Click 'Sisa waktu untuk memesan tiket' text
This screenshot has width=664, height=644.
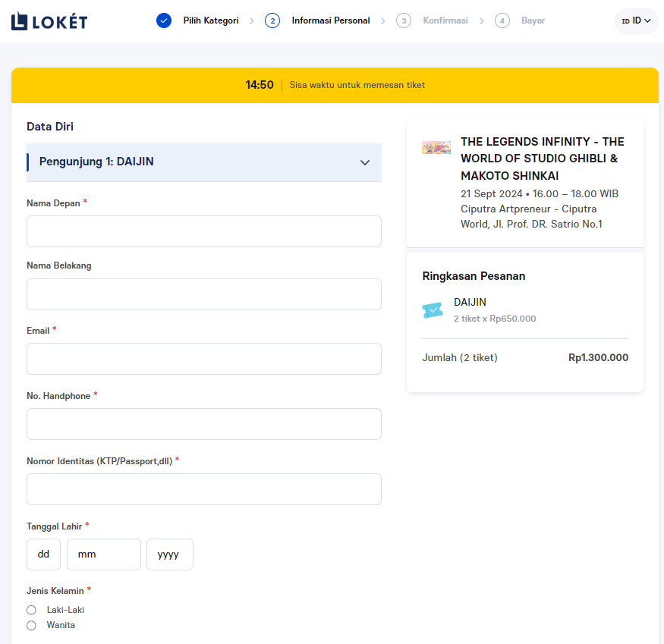point(357,85)
